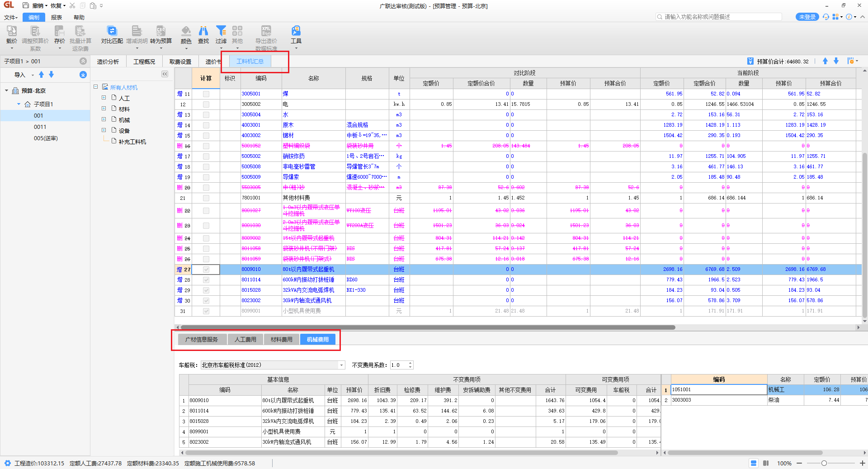Image resolution: width=868 pixels, height=469 pixels.
Task: Toggle 计算 checkbox for row 30 轴流式通风机
Action: click(206, 301)
